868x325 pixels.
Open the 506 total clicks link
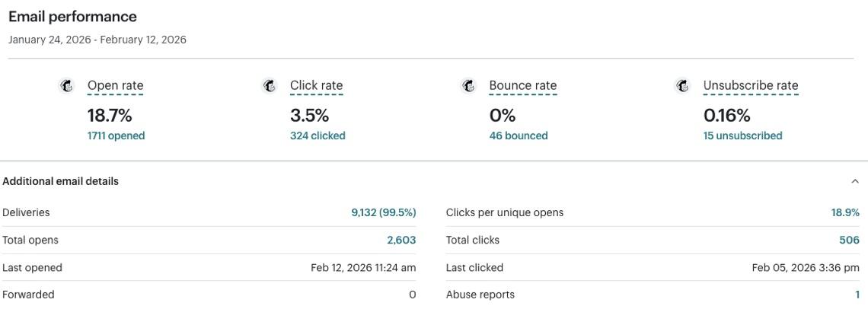[x=849, y=241]
